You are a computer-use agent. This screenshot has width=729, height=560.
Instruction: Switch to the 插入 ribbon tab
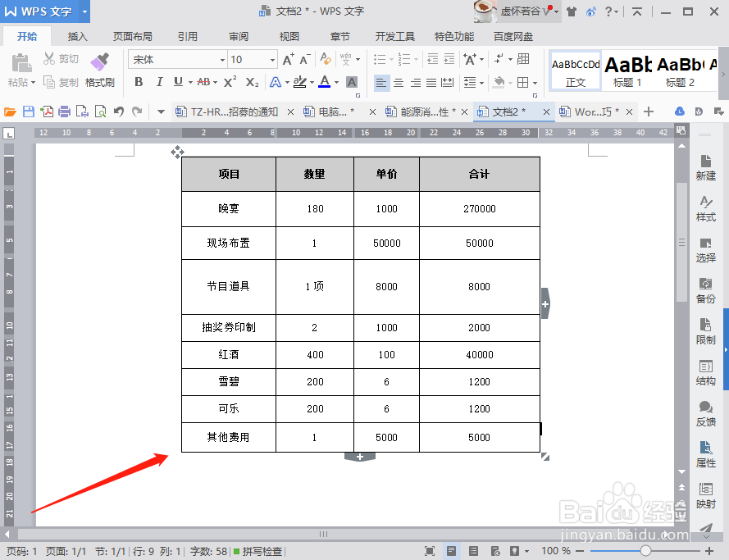(77, 36)
